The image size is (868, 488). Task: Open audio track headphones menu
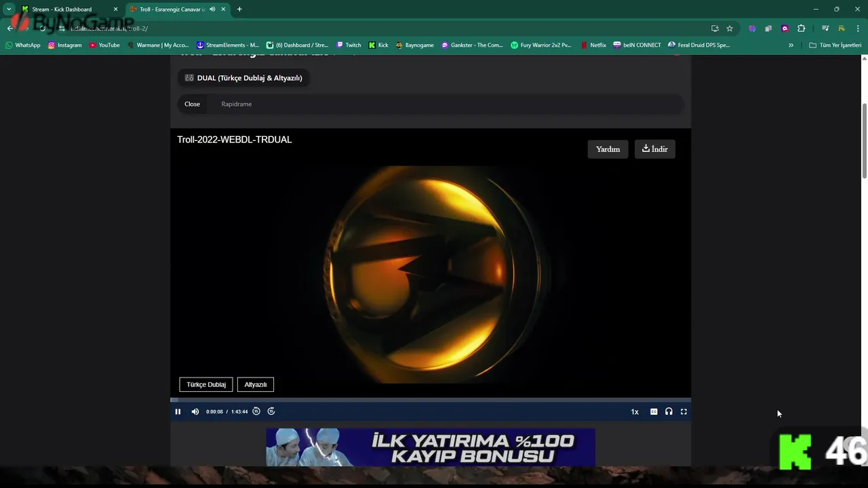pos(669,411)
